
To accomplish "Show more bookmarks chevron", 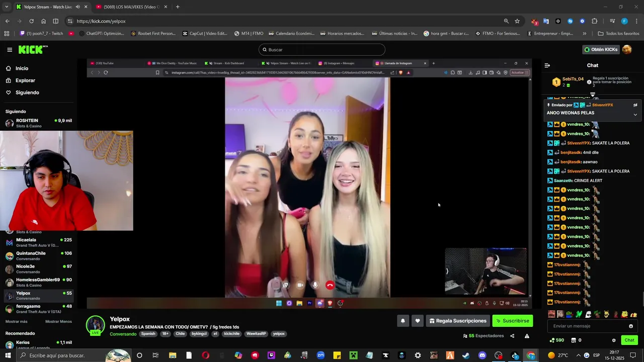I will coord(584,34).
